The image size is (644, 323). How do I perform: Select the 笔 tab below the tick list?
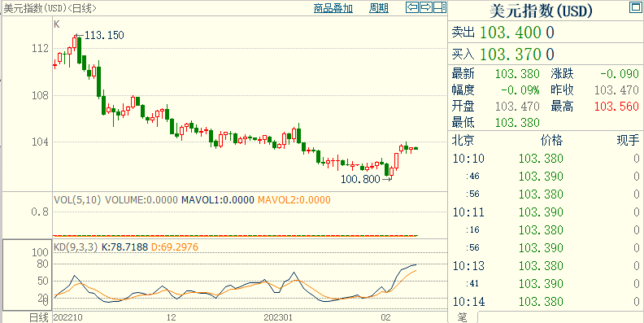tap(463, 317)
